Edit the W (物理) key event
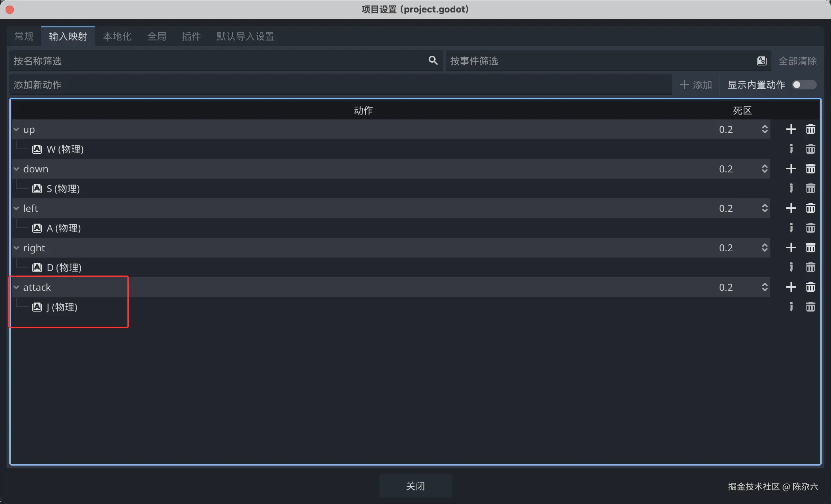This screenshot has height=504, width=831. click(x=791, y=149)
